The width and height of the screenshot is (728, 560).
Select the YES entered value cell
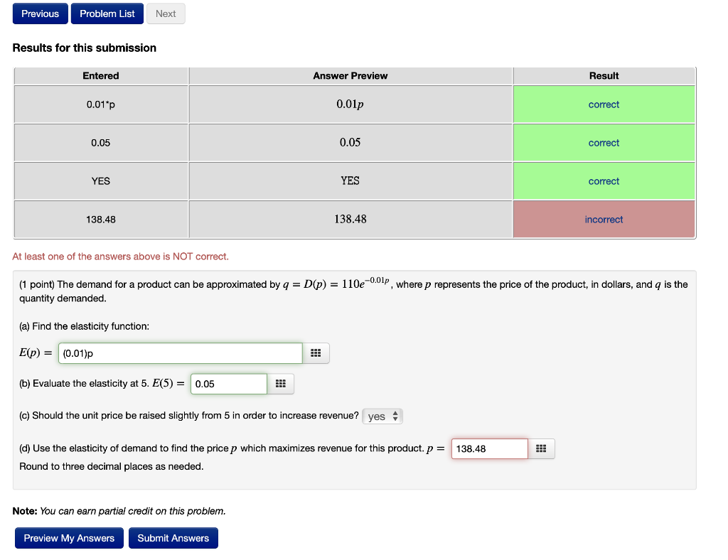coord(101,181)
